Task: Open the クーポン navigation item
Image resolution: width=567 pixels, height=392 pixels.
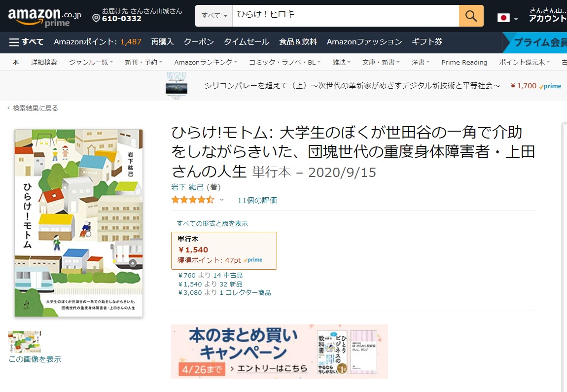Action: (x=199, y=42)
